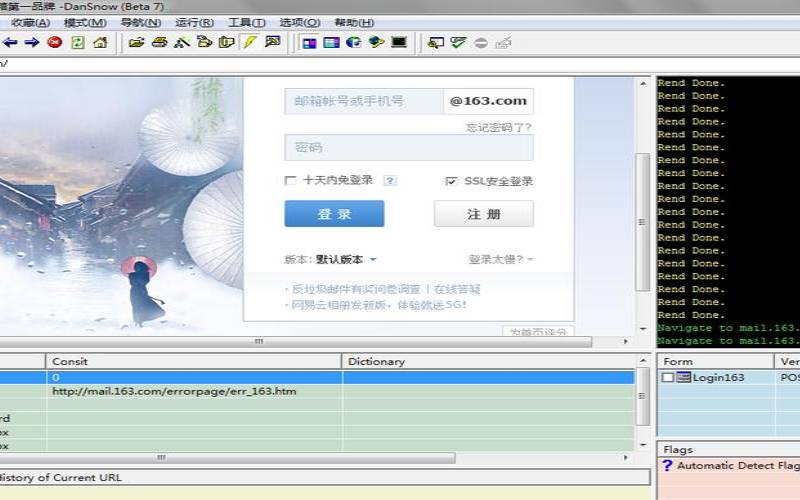Open the 在线答疑 link
This screenshot has width=800, height=500.
click(457, 289)
